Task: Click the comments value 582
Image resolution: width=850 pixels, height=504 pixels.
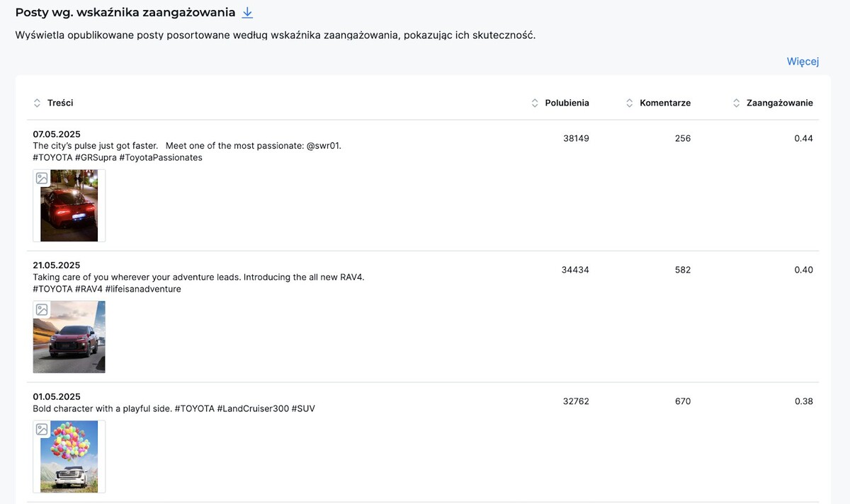Action: click(x=683, y=270)
